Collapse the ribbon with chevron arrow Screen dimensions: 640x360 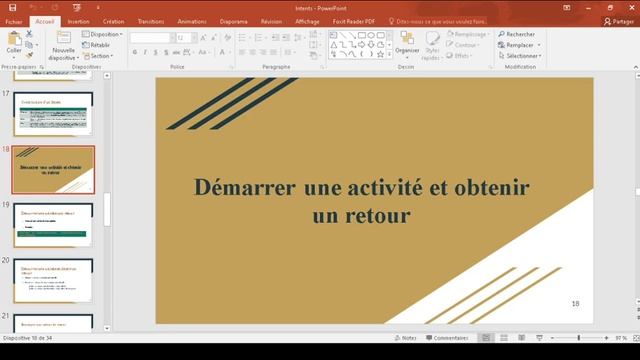[x=636, y=67]
